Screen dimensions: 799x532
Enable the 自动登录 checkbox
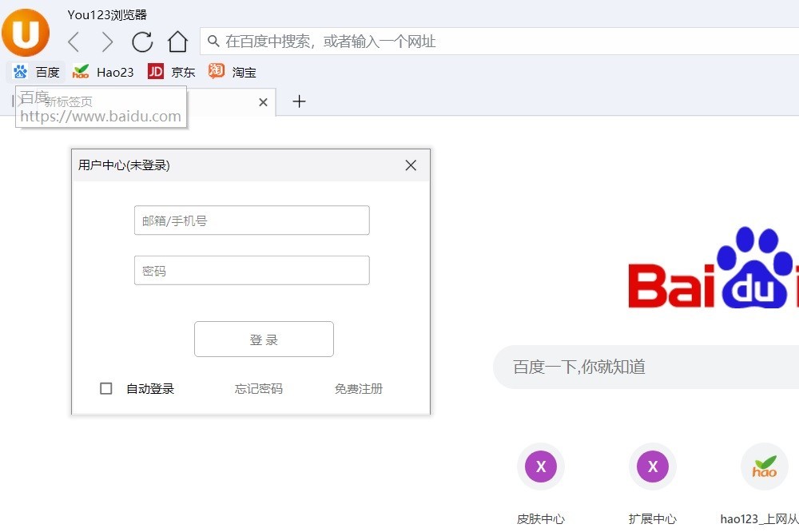(x=106, y=389)
